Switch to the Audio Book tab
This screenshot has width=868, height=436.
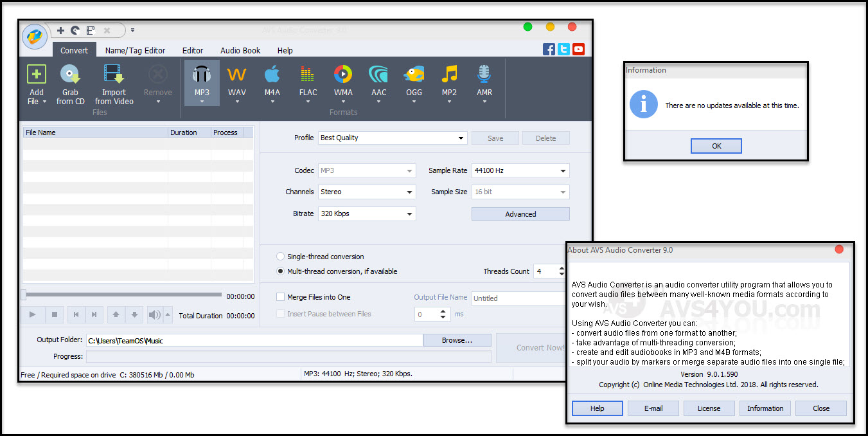pyautogui.click(x=240, y=50)
